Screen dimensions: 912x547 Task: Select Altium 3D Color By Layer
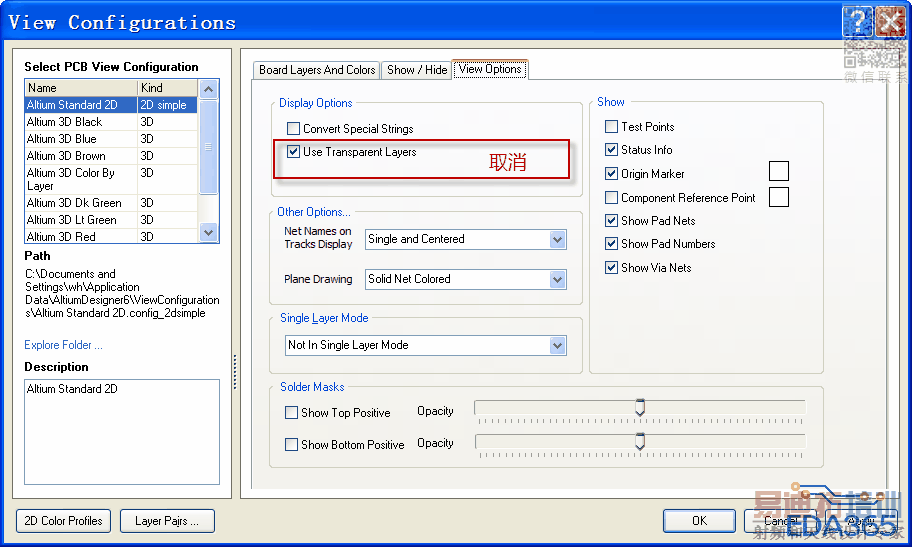[111, 179]
